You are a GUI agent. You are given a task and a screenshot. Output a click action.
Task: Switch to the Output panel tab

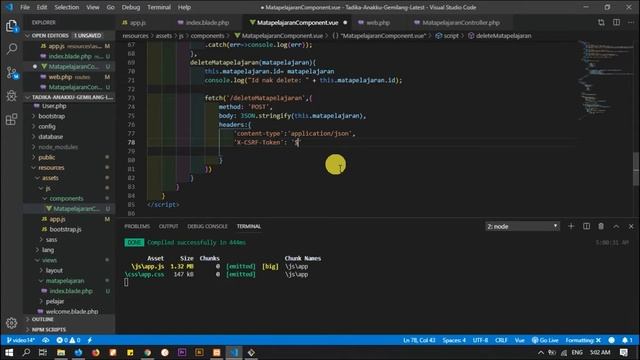(x=169, y=226)
